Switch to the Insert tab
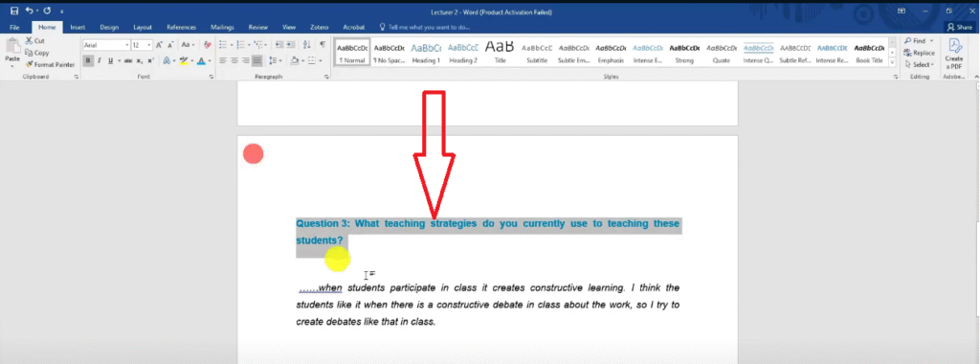The width and height of the screenshot is (980, 364). 78,28
